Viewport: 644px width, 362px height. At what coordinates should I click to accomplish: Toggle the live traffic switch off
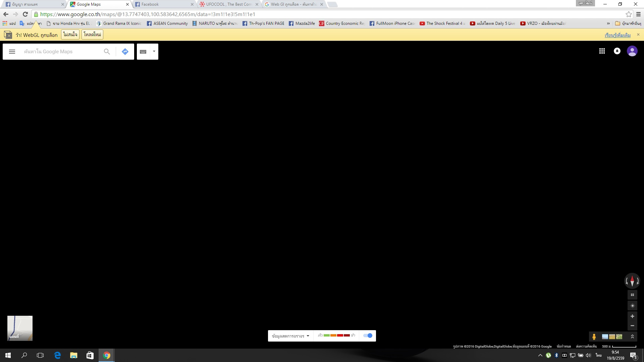(368, 336)
